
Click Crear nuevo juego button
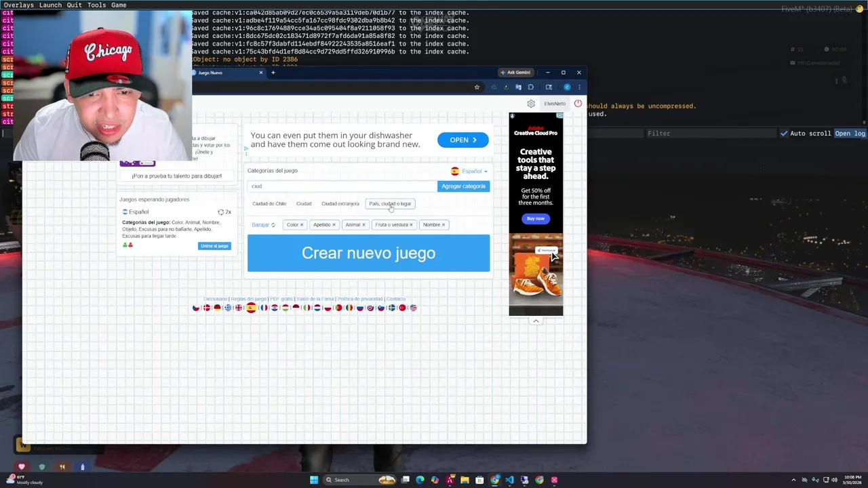[x=368, y=253]
